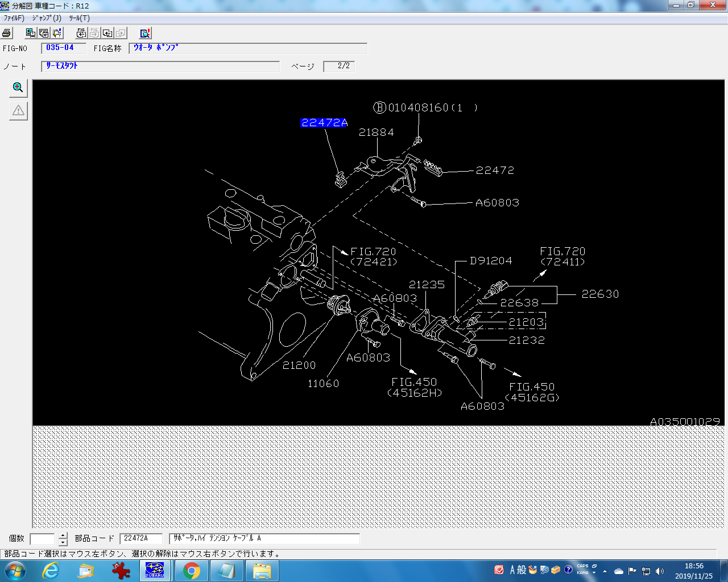This screenshot has width=728, height=582.
Task: Click the red splat taskbar icon
Action: coord(121,571)
